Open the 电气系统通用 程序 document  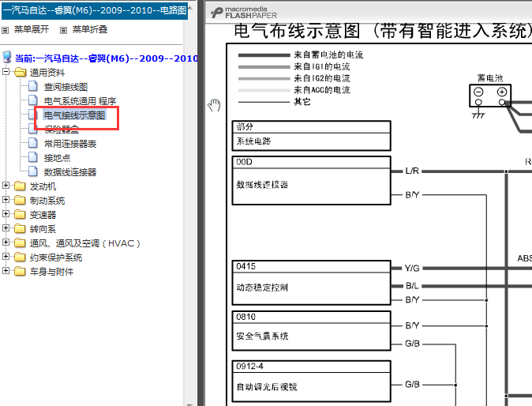(80, 101)
